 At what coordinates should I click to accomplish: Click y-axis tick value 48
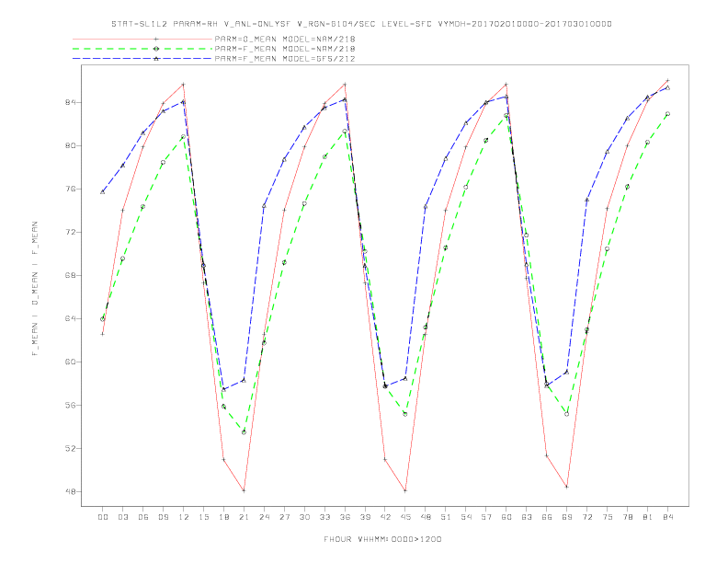pos(70,491)
